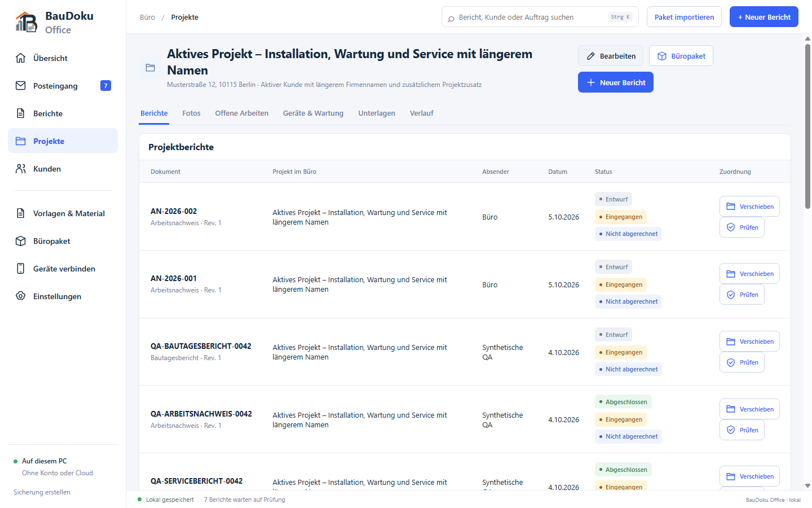Open the Geräte & Wartung tab
Screen dimensions: 812x508
pyautogui.click(x=313, y=113)
